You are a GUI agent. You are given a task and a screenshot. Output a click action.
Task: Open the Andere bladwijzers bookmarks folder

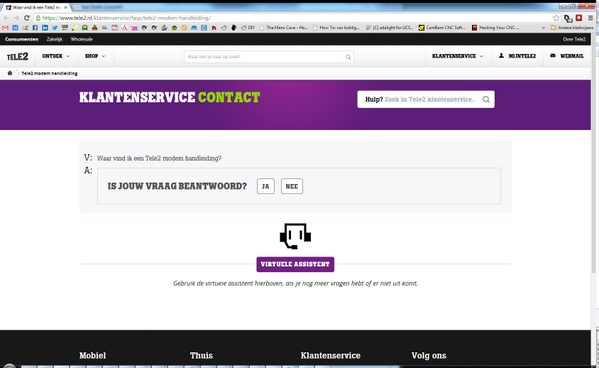571,28
